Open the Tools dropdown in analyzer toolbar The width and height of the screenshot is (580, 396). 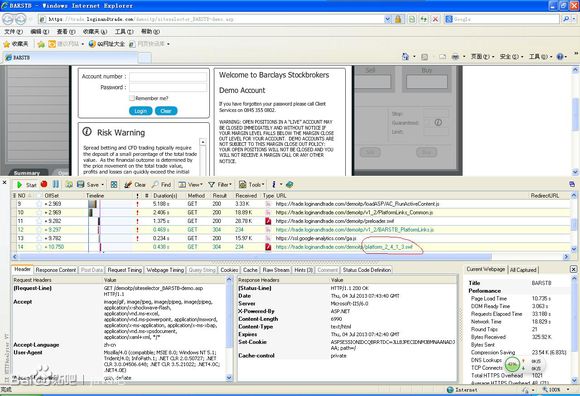click(x=252, y=185)
